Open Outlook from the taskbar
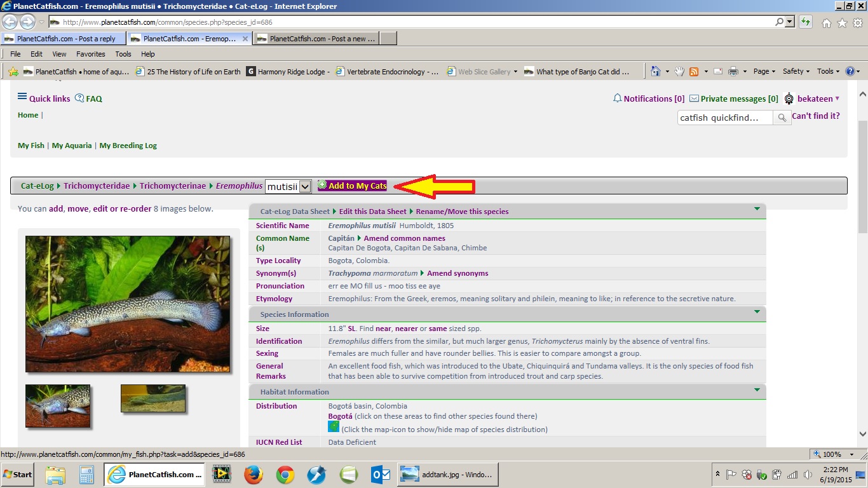The width and height of the screenshot is (868, 488). 381,474
